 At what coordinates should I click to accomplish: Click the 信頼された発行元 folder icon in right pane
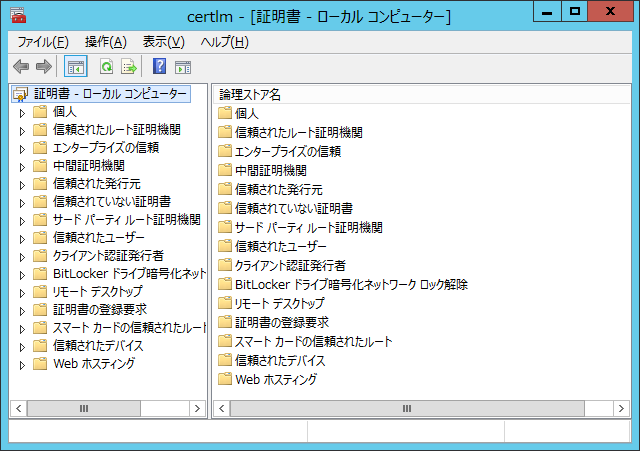225,189
